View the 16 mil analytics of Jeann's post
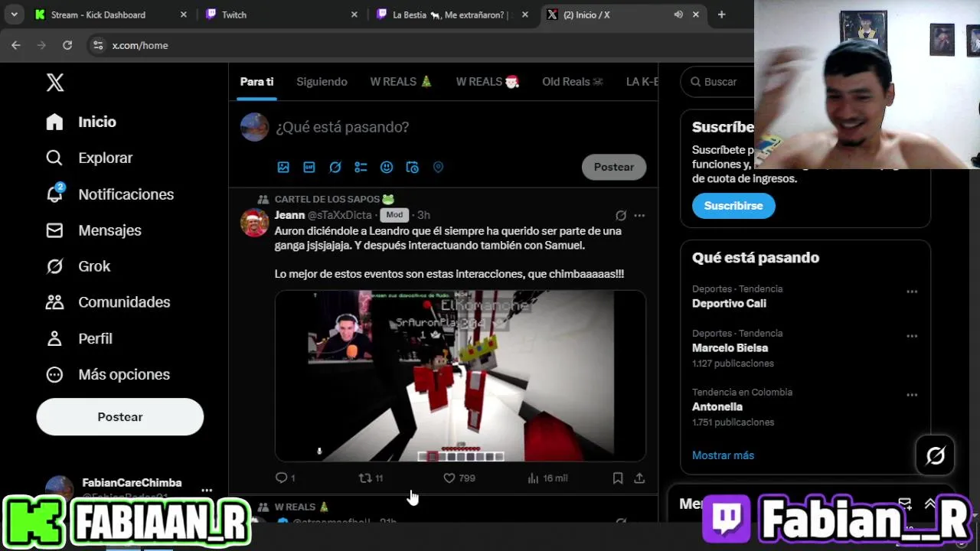The width and height of the screenshot is (980, 551). tap(547, 478)
